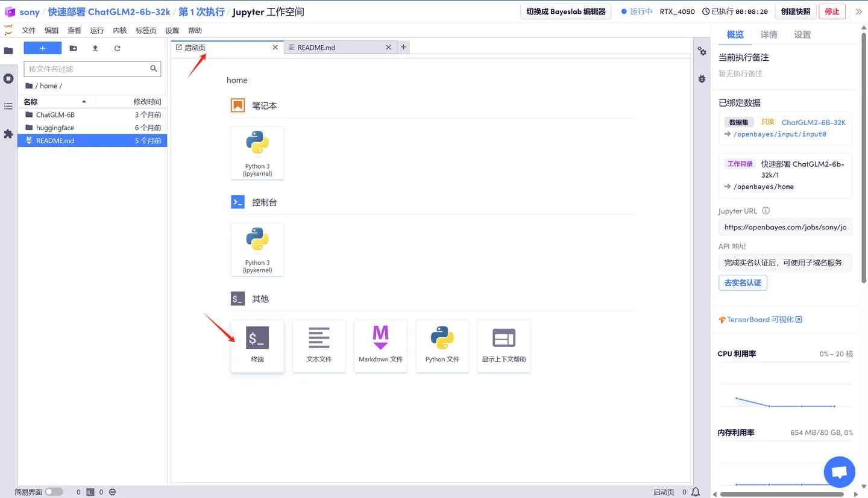Screen dimensions: 868x498
Task: Refresh the file list
Action: [117, 48]
